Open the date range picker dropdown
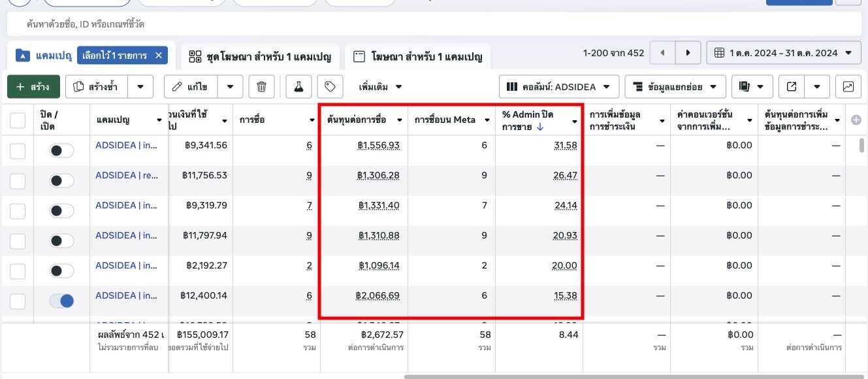 coord(784,53)
